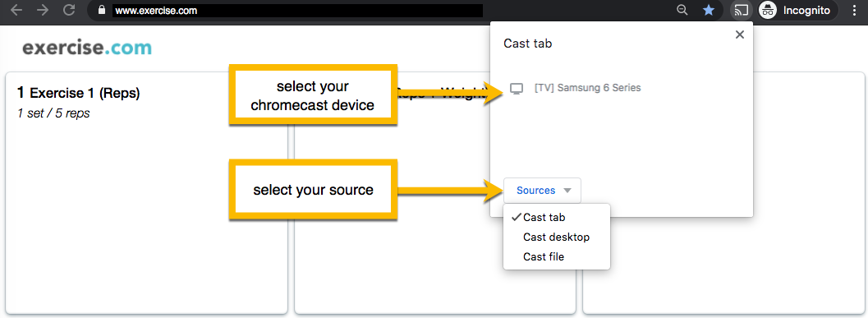Close the Cast tab popup

[x=740, y=35]
